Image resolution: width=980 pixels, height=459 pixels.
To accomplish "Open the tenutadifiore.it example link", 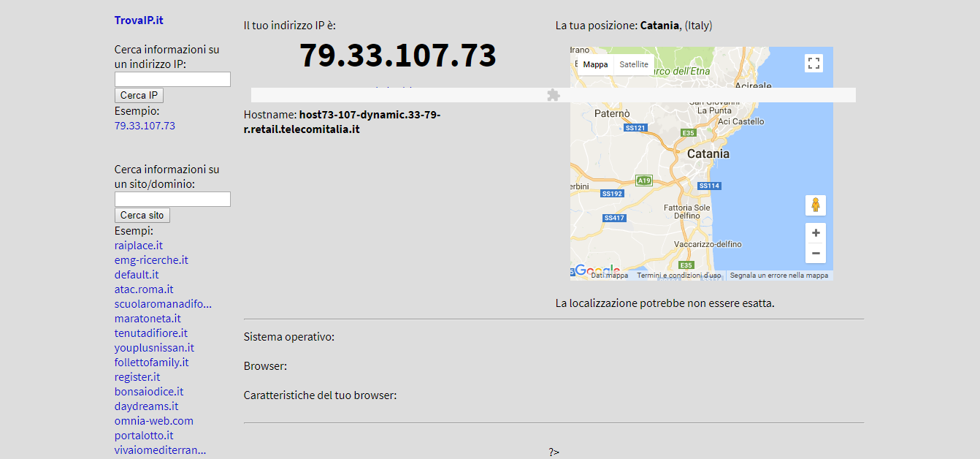I will [x=151, y=333].
